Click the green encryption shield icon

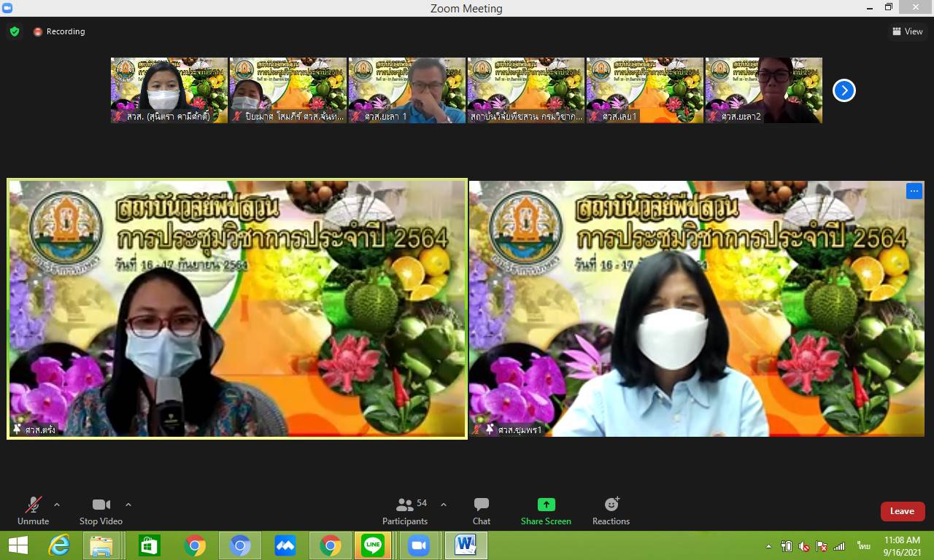15,31
